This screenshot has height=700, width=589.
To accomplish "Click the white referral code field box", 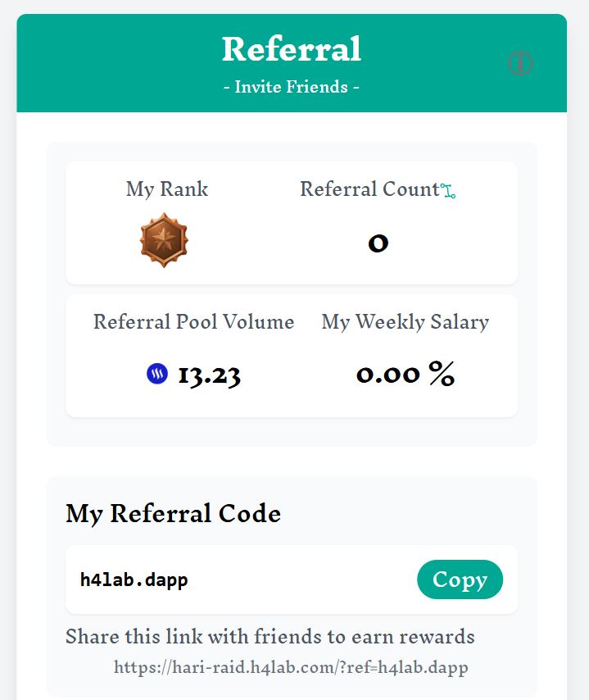I will click(292, 580).
